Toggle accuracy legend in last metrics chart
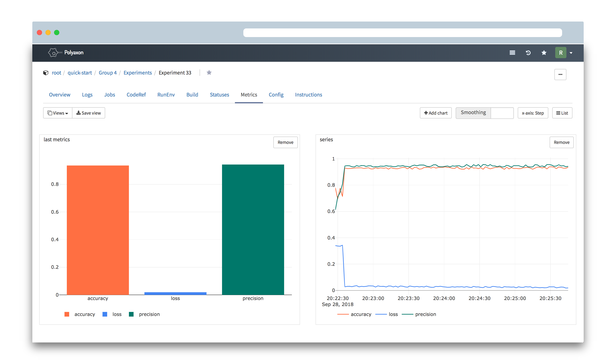The width and height of the screenshot is (616, 364). pos(84,314)
